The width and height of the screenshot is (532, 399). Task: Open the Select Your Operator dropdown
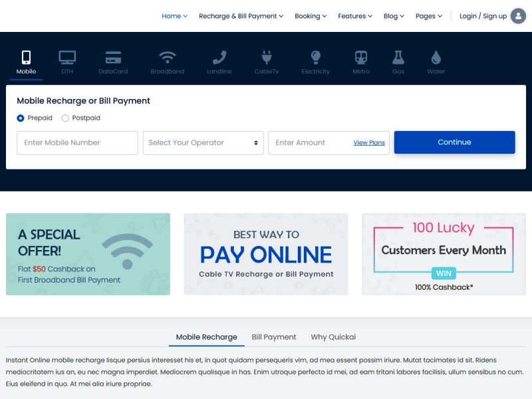(x=203, y=143)
